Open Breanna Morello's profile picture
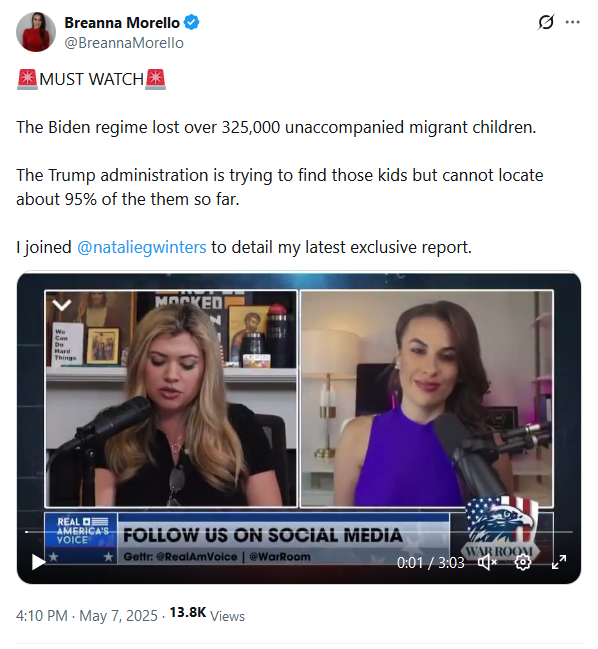 click(x=36, y=32)
